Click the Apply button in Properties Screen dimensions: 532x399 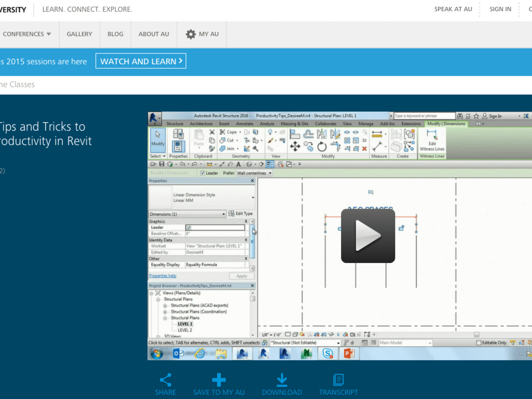point(242,276)
